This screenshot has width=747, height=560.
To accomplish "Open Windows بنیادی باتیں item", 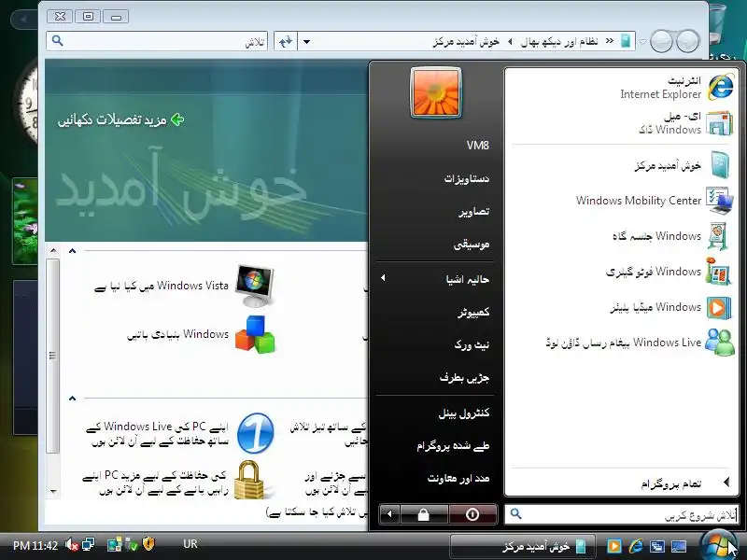I will [201, 334].
